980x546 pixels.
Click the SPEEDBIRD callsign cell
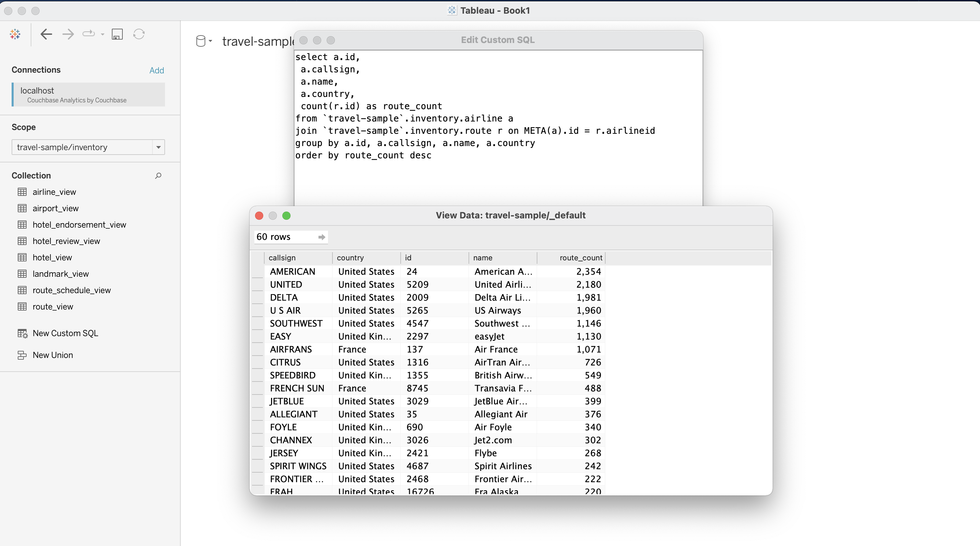point(298,375)
